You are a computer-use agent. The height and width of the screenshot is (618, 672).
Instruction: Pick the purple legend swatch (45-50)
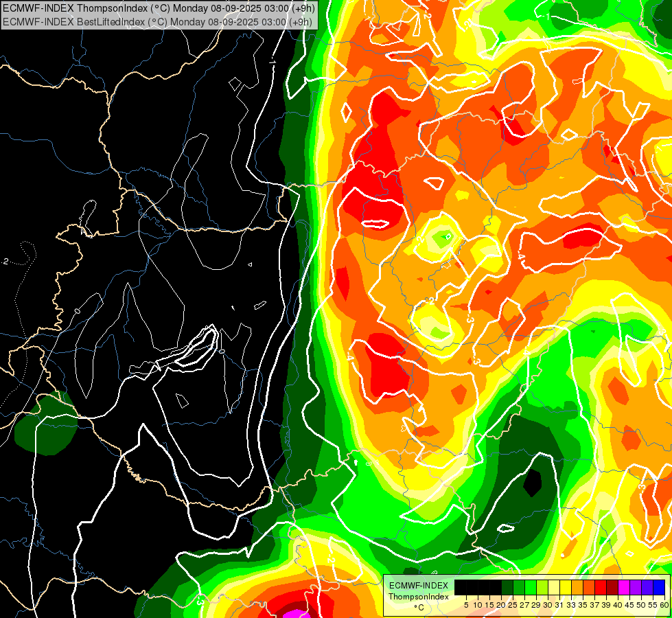[635, 587]
